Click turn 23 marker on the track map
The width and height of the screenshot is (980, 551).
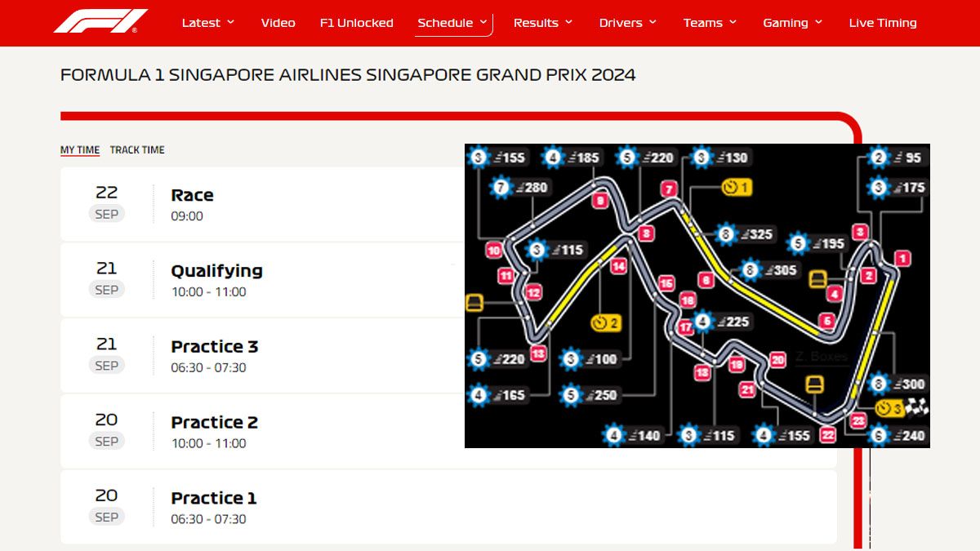click(x=858, y=420)
